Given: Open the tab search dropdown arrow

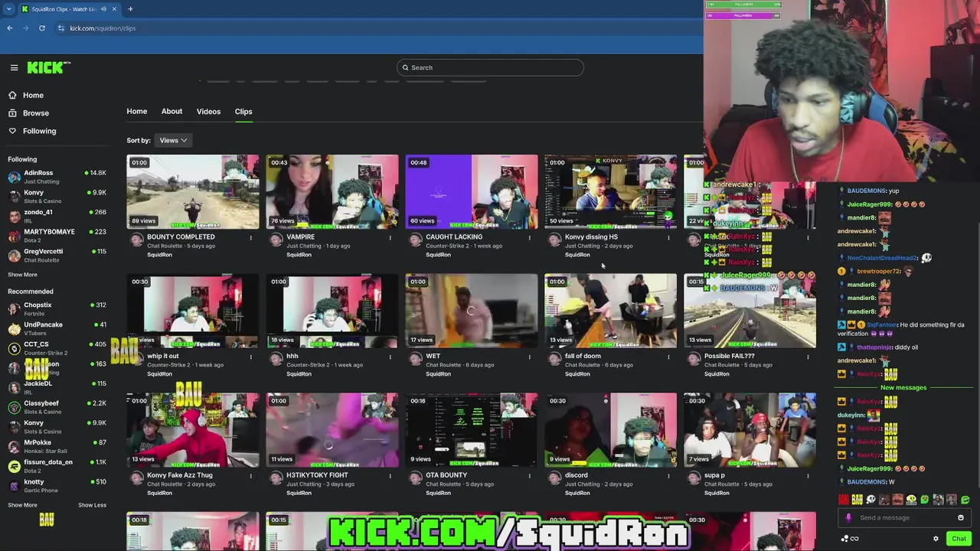Looking at the screenshot, I should [x=10, y=9].
